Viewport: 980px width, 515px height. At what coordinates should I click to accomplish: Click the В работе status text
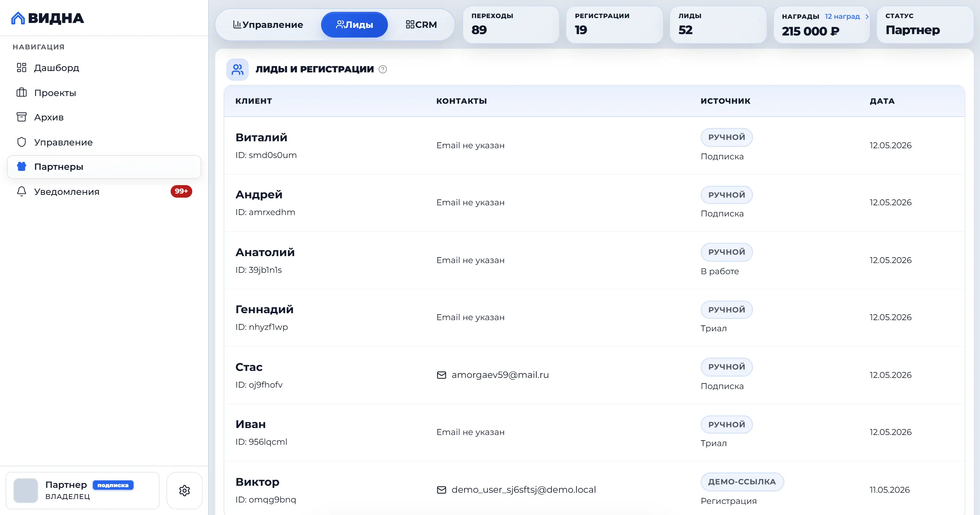(x=720, y=271)
